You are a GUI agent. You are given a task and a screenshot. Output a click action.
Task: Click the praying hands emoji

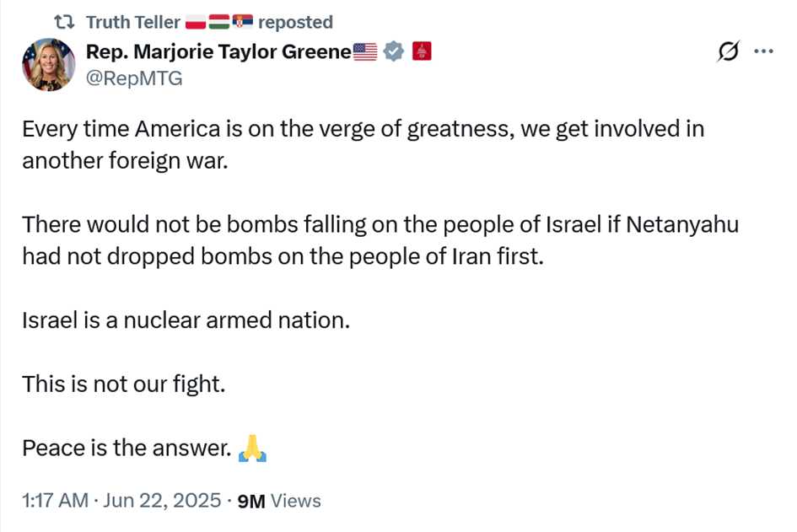click(253, 449)
